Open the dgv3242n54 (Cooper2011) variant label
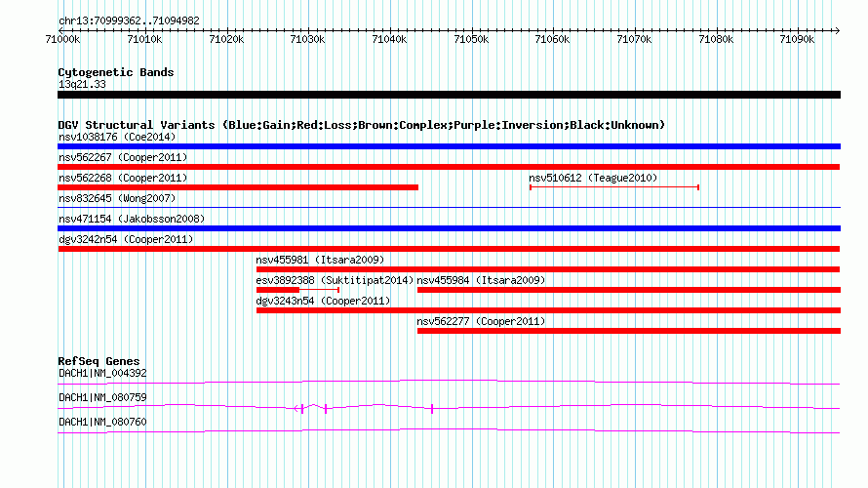This screenshot has height=488, width=868. click(126, 239)
